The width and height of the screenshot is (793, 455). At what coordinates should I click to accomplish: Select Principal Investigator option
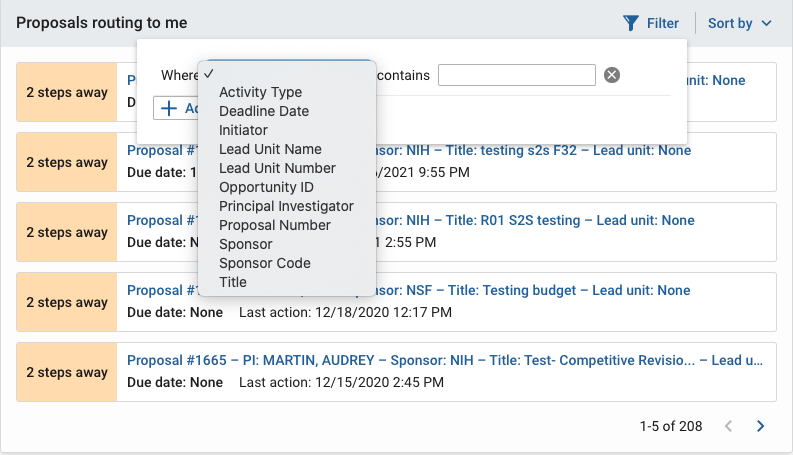[x=287, y=206]
